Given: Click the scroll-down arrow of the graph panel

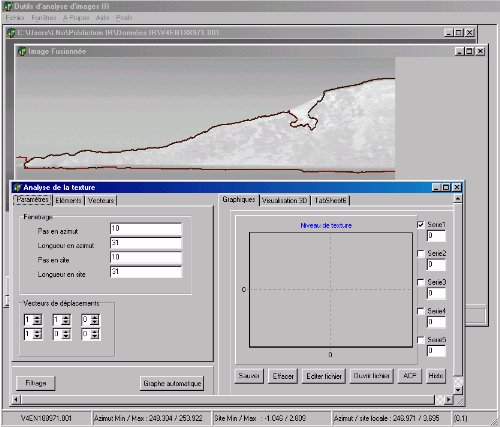Looking at the screenshot, I should pos(458,390).
